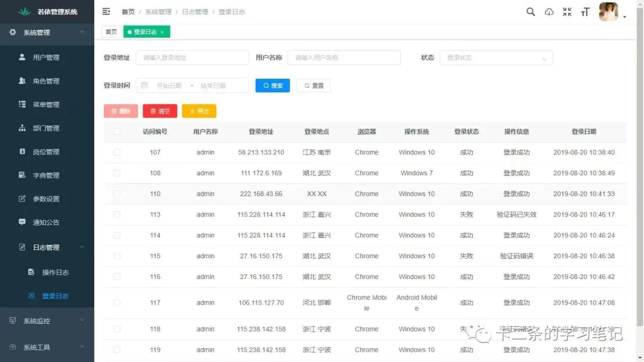Open 菜单管理 in the sidebar
Screen dimensions: 644x362
tap(47, 104)
